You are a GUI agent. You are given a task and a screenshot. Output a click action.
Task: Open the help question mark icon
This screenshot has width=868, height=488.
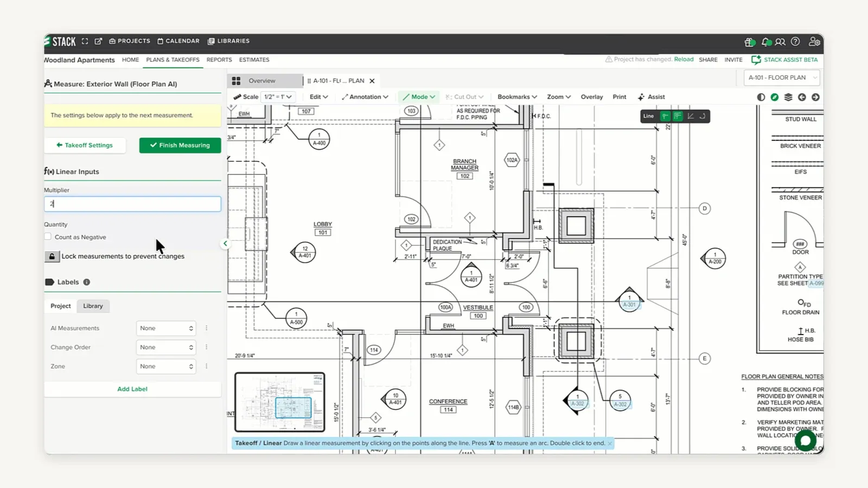click(x=795, y=42)
